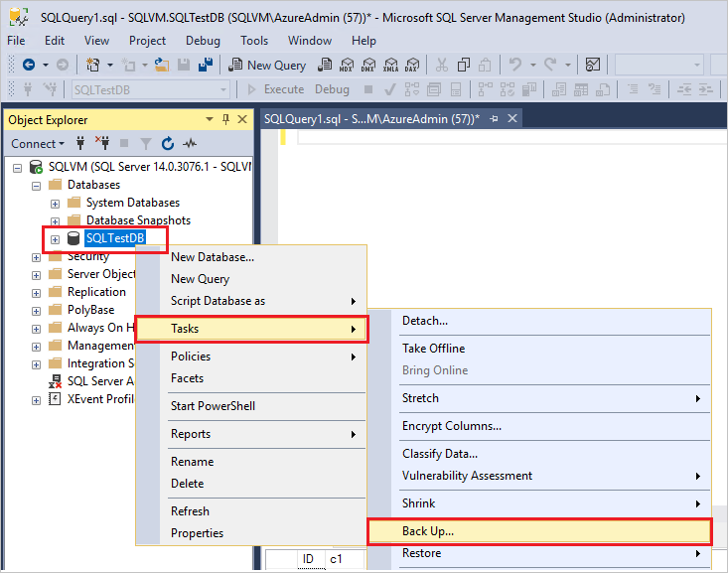
Task: Select the SQL Server Agent node
Action: click(x=100, y=381)
